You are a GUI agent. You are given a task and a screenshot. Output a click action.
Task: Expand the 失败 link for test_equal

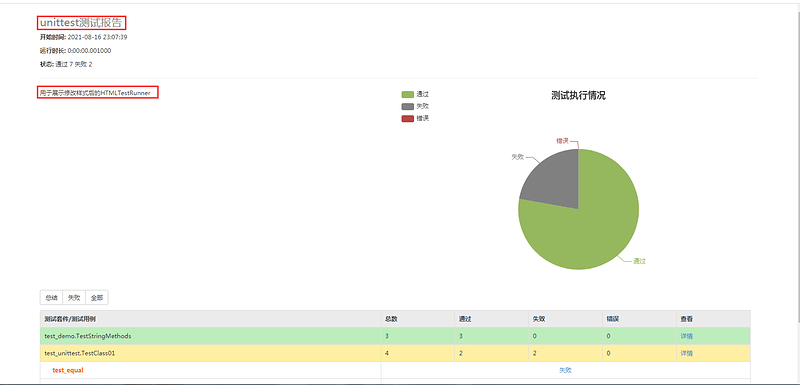[x=565, y=370]
